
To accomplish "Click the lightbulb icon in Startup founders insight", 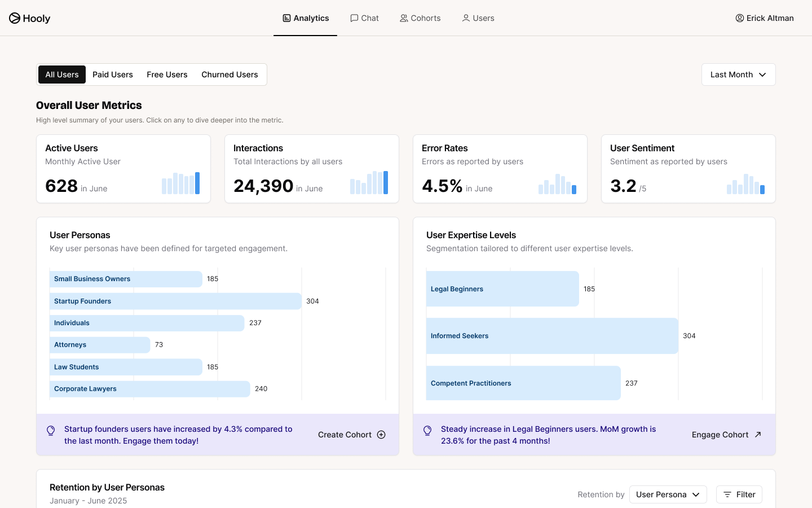I will click(51, 431).
